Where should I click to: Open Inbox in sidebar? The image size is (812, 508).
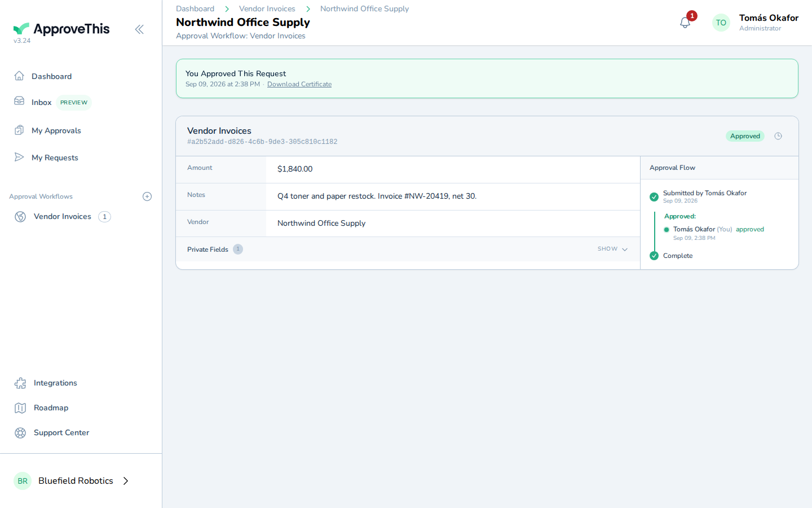(x=42, y=102)
